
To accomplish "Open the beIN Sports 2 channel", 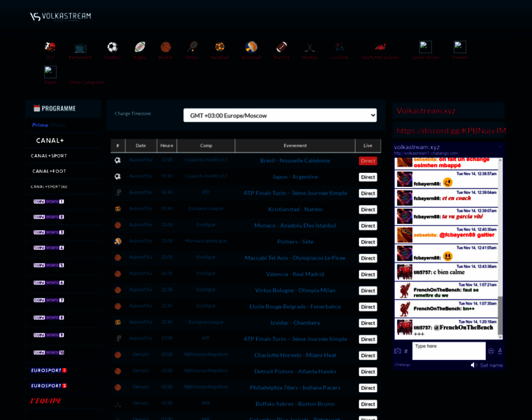I will [48, 217].
